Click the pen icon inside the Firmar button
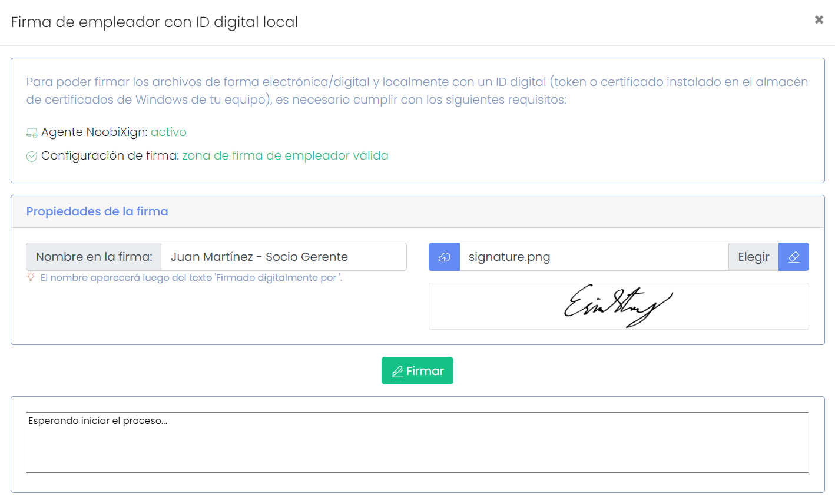 click(x=398, y=370)
